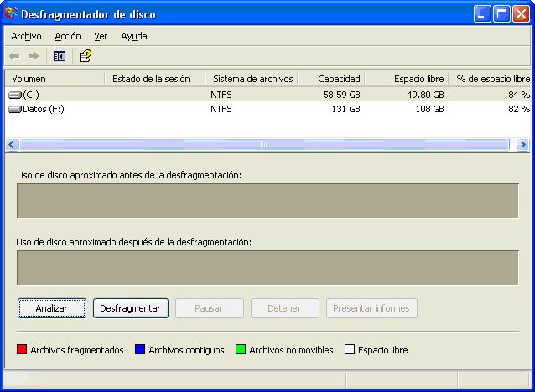
Task: Click the disk usage after defragmentation bar
Action: (x=267, y=268)
